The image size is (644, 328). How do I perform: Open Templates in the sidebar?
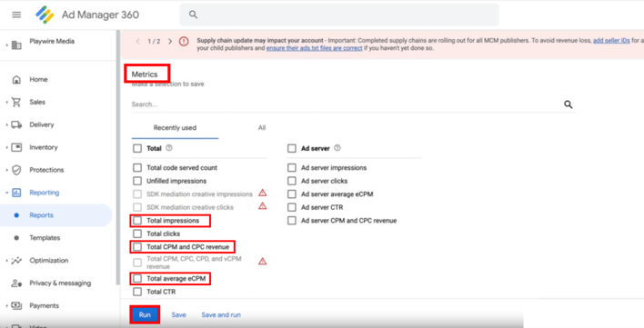(x=45, y=238)
